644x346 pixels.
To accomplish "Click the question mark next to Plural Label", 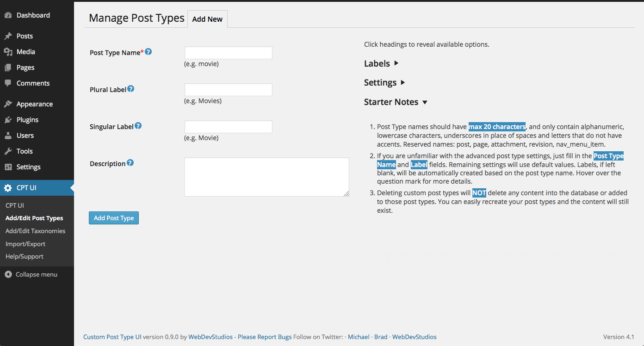I will pos(131,89).
